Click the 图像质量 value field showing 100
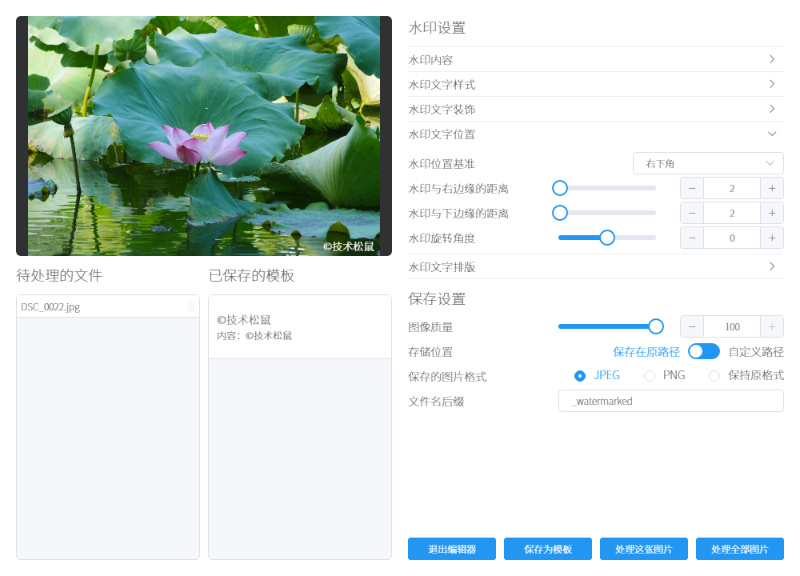 point(732,327)
